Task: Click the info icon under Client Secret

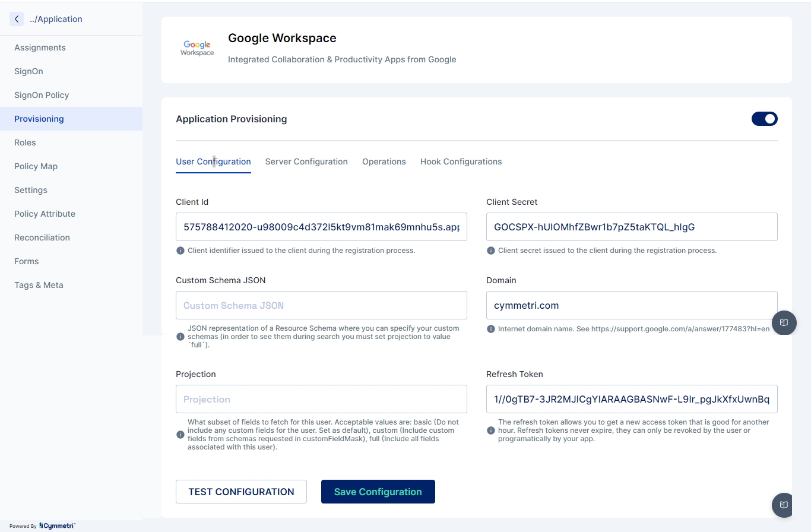Action: point(491,251)
